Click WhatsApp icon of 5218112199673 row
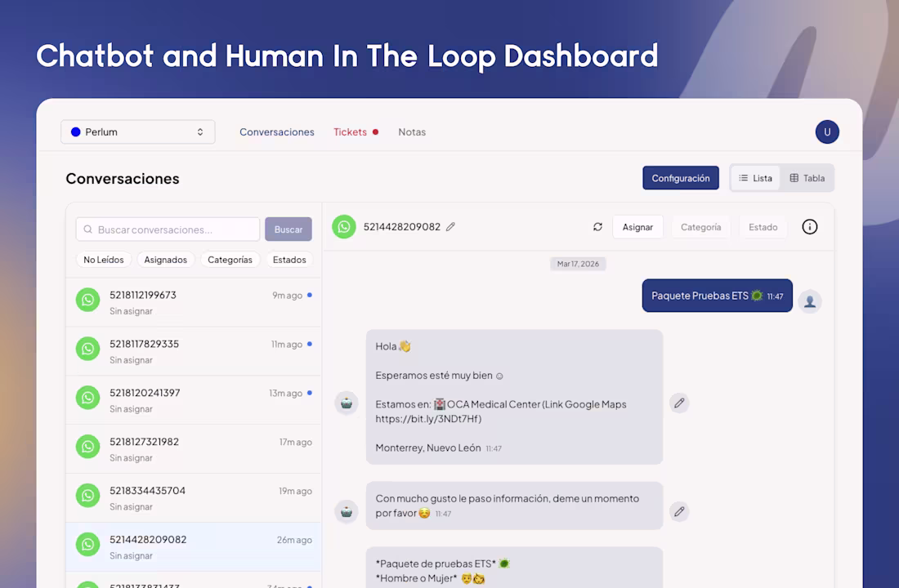This screenshot has height=588, width=899. click(x=87, y=300)
